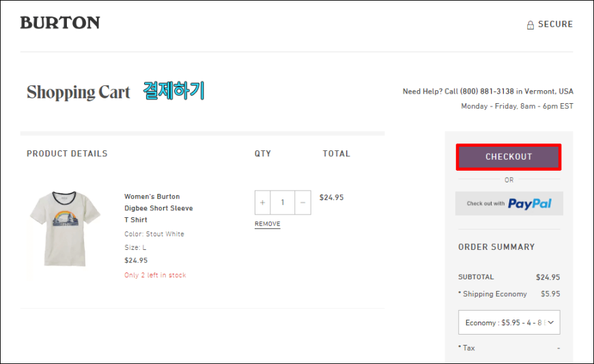
Task: Click the row total $24.95 beside quantity
Action: coord(331,197)
